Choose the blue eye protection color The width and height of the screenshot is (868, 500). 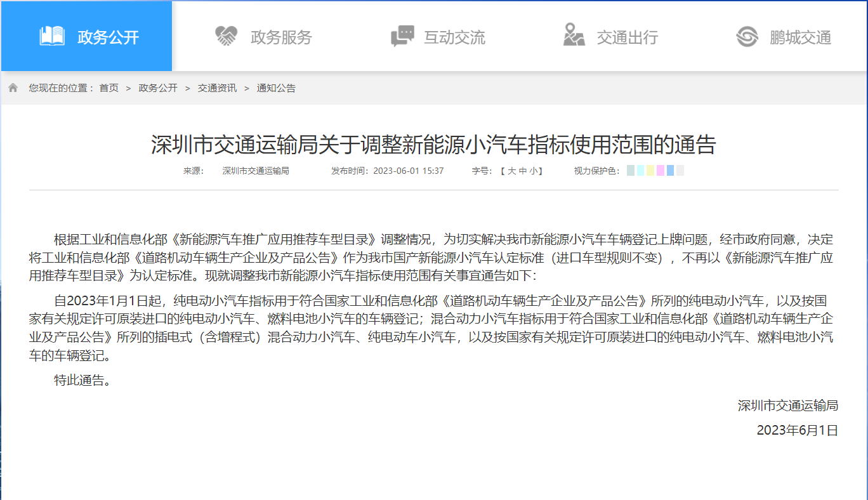[x=670, y=171]
